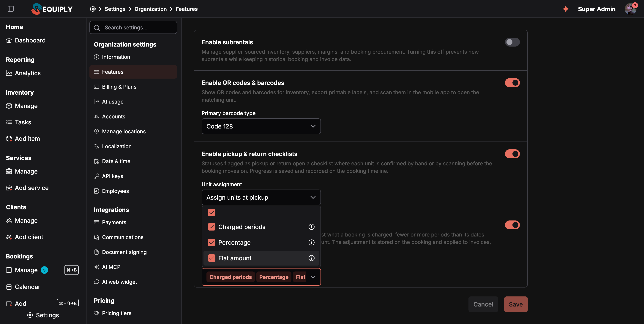Open the Unit assignment dropdown
The width and height of the screenshot is (644, 324).
point(261,197)
